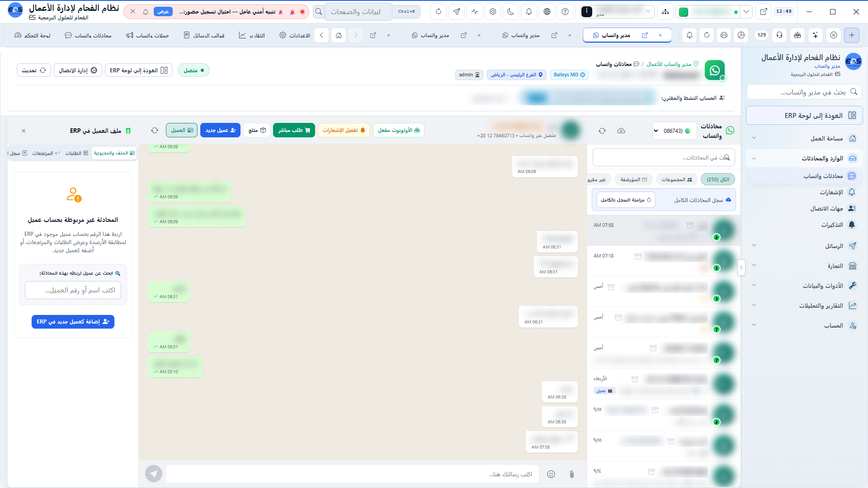Screen dimensions: 868x488
Task: Add a new tab with plus button
Action: coord(852,35)
